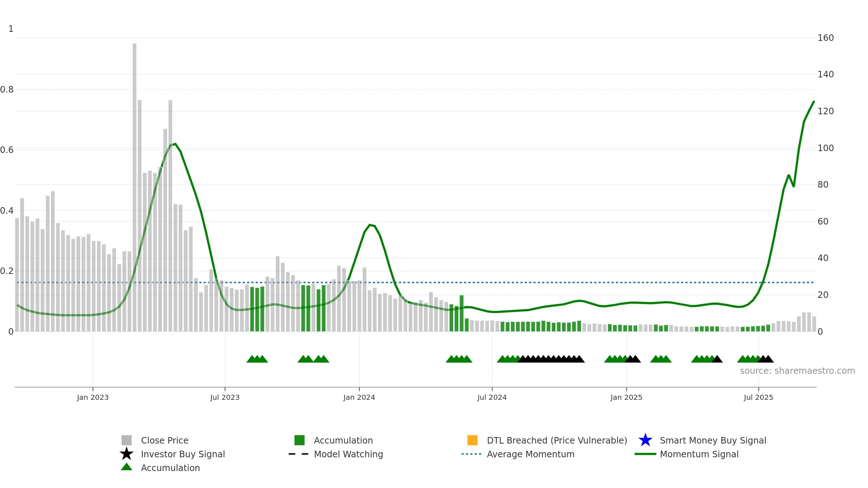This screenshot has height=488, width=868.
Task: Click the green Accumulation triangle legend icon
Action: (127, 467)
